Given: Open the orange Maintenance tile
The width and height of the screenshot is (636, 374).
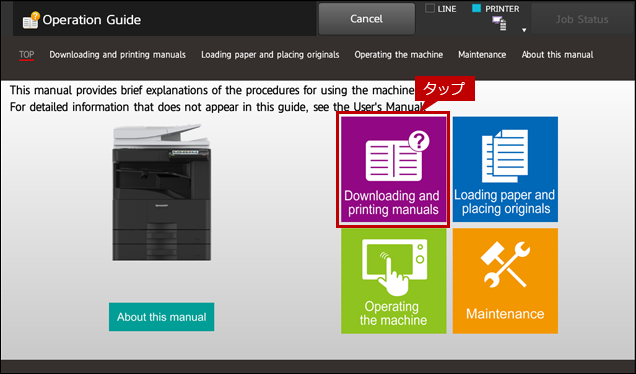Looking at the screenshot, I should tap(505, 281).
